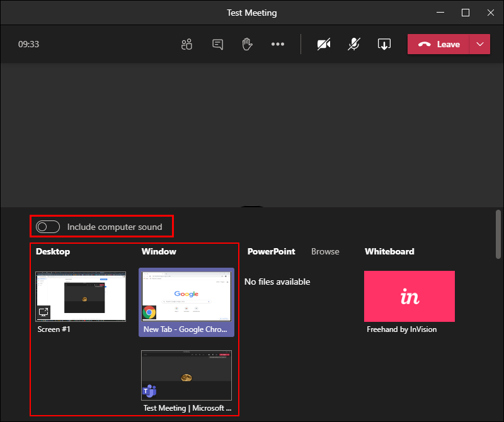Screen dimensions: 504x422
Task: Click the Test Meeting window title
Action: tap(251, 13)
